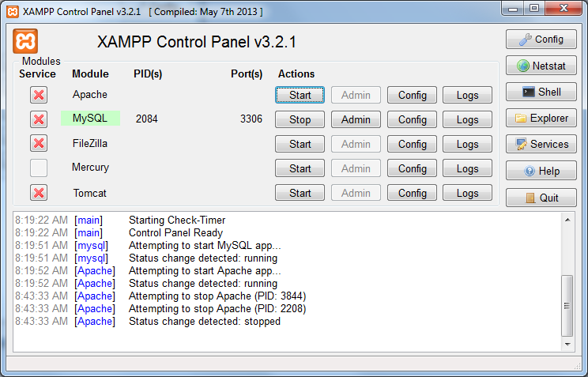This screenshot has height=377, width=588.
Task: Stop the MySQL module
Action: tap(300, 119)
